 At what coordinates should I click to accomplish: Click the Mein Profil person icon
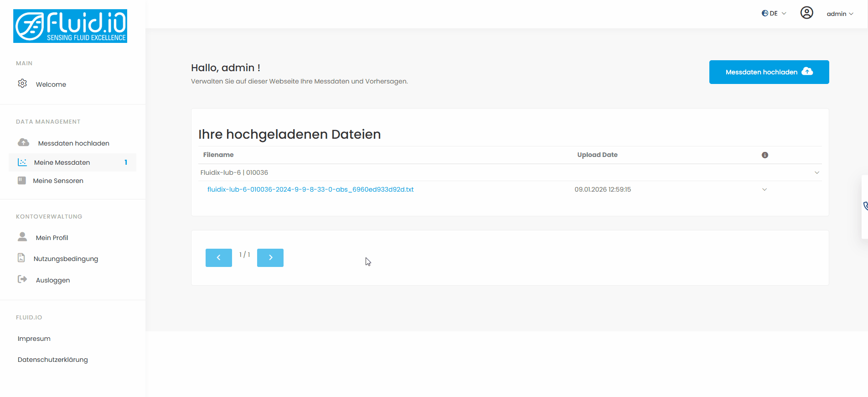(x=22, y=236)
